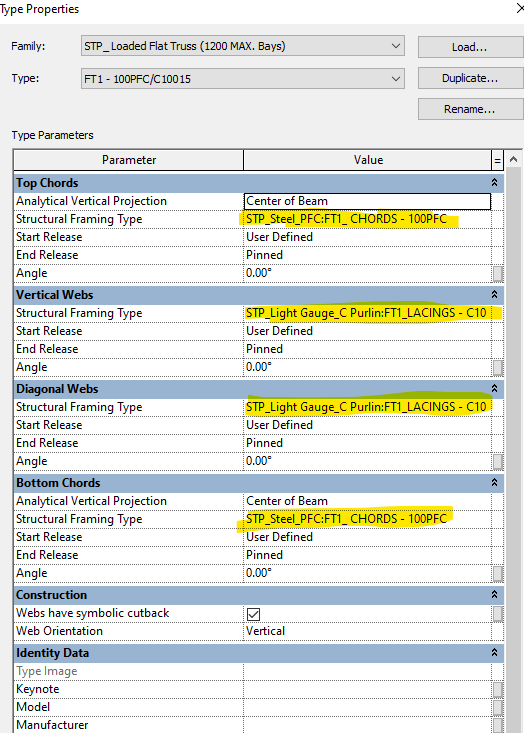Click Diagonal Webs End Release Pinned value
This screenshot has width=524, height=733.
coord(367,443)
